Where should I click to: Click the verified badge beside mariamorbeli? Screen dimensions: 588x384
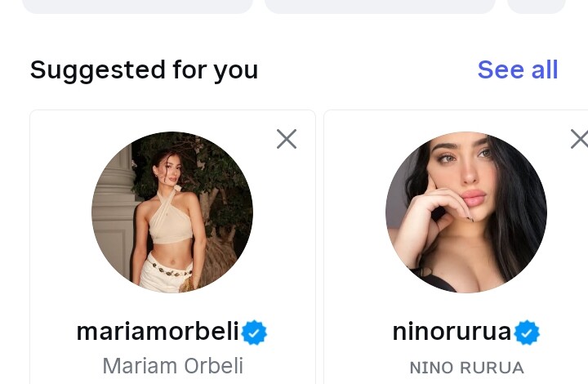click(x=255, y=333)
